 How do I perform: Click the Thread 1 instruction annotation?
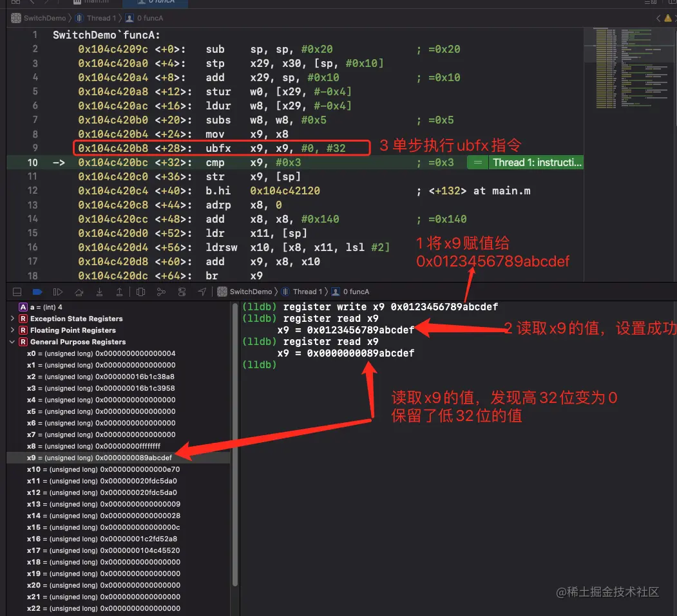537,162
